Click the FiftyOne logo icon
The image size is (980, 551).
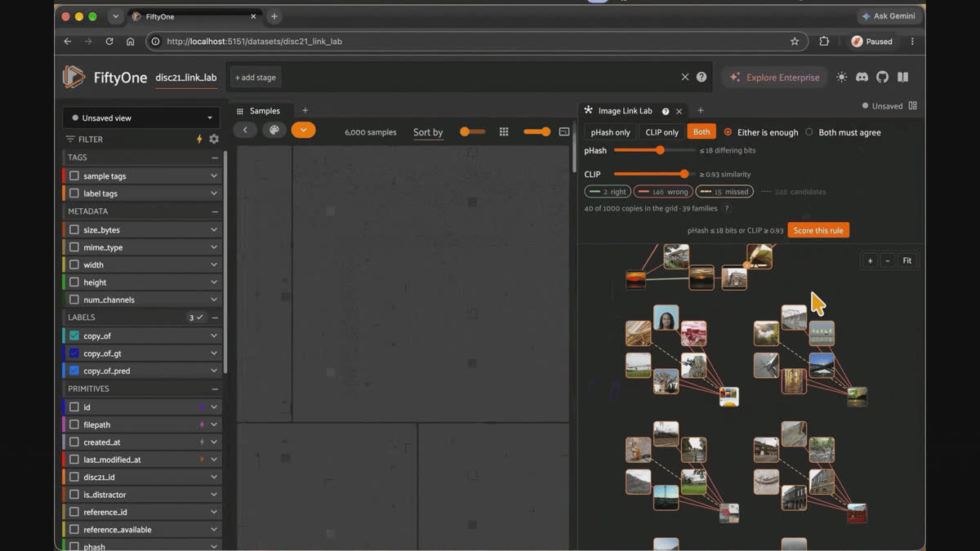click(73, 77)
